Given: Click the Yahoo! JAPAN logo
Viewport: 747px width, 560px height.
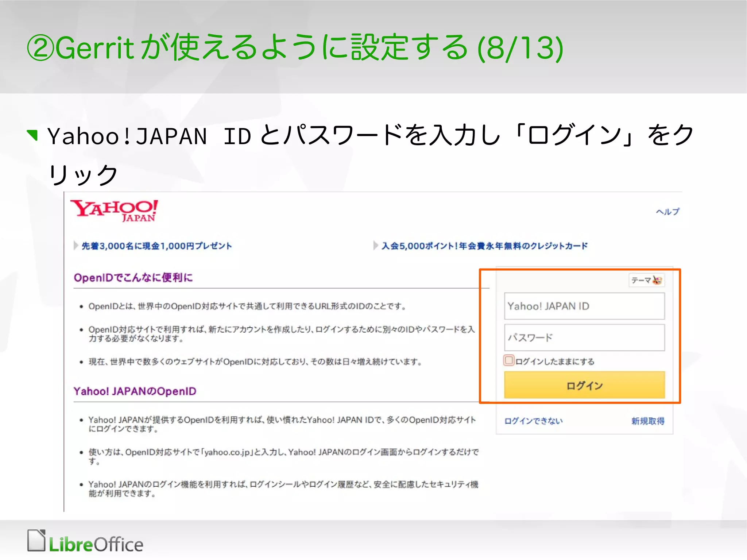Looking at the screenshot, I should [x=114, y=211].
